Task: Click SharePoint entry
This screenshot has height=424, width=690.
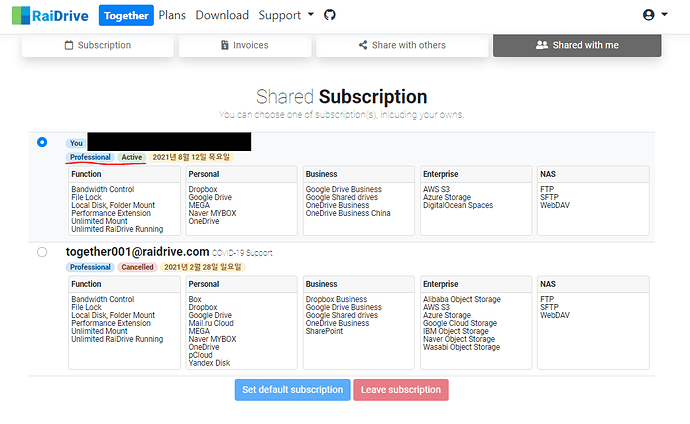Action: tap(324, 331)
